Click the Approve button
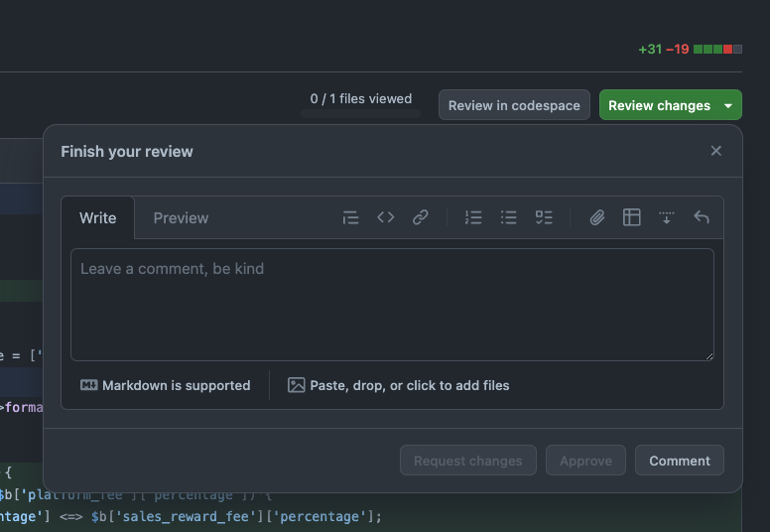 pyautogui.click(x=585, y=461)
